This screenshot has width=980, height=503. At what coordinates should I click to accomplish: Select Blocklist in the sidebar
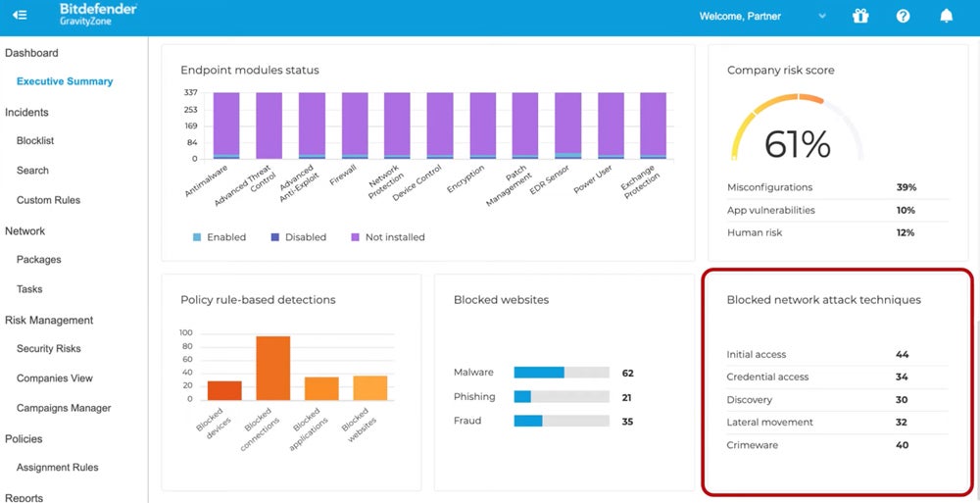(35, 141)
